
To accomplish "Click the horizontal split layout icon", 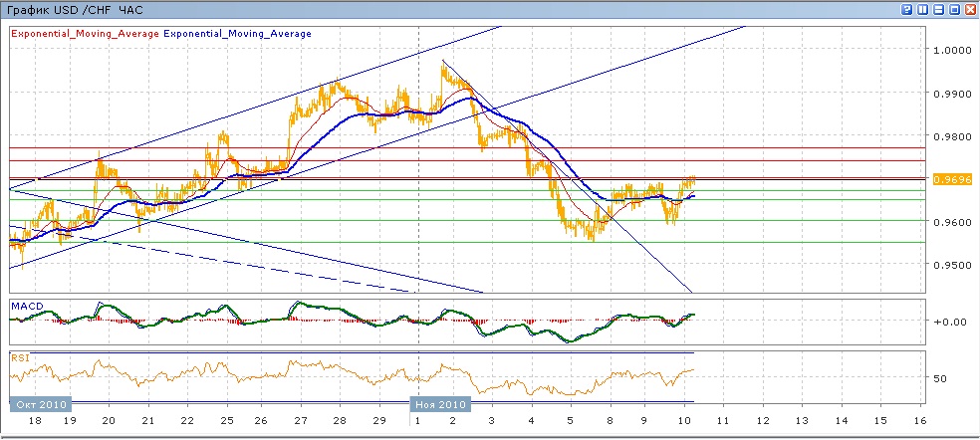I will coord(938,8).
